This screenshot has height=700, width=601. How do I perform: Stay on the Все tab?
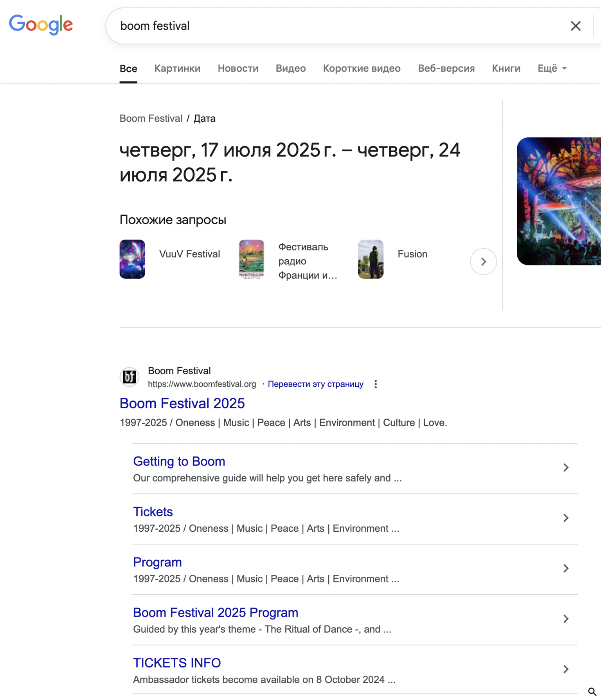tap(128, 69)
